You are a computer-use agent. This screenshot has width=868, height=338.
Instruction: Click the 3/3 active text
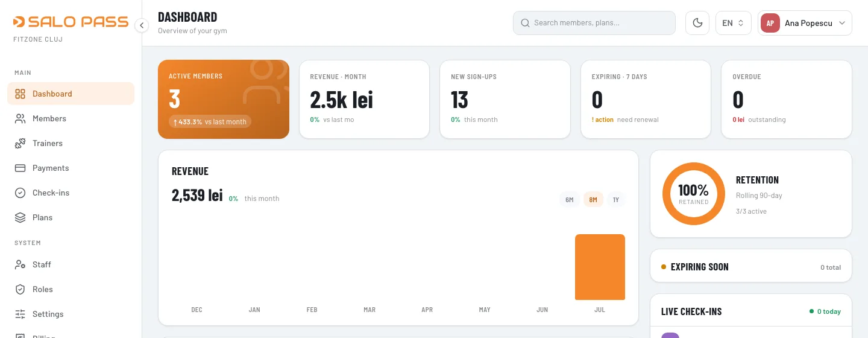click(751, 211)
